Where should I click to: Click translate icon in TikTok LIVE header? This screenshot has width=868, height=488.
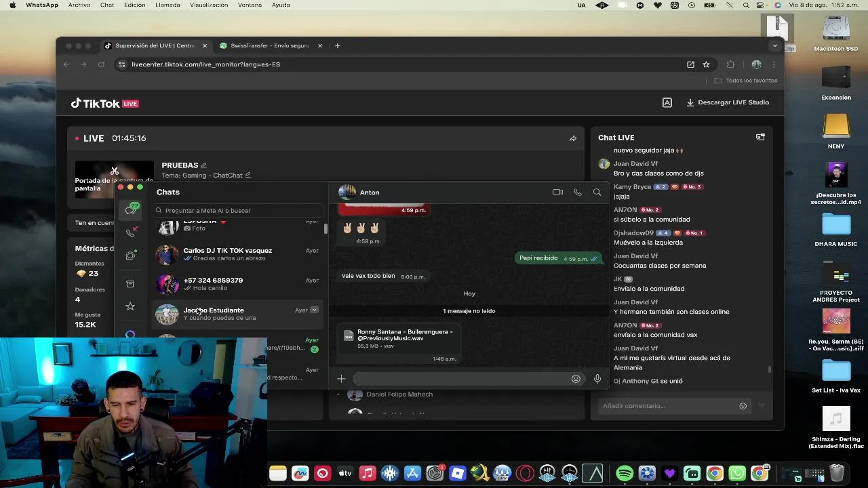click(x=667, y=102)
